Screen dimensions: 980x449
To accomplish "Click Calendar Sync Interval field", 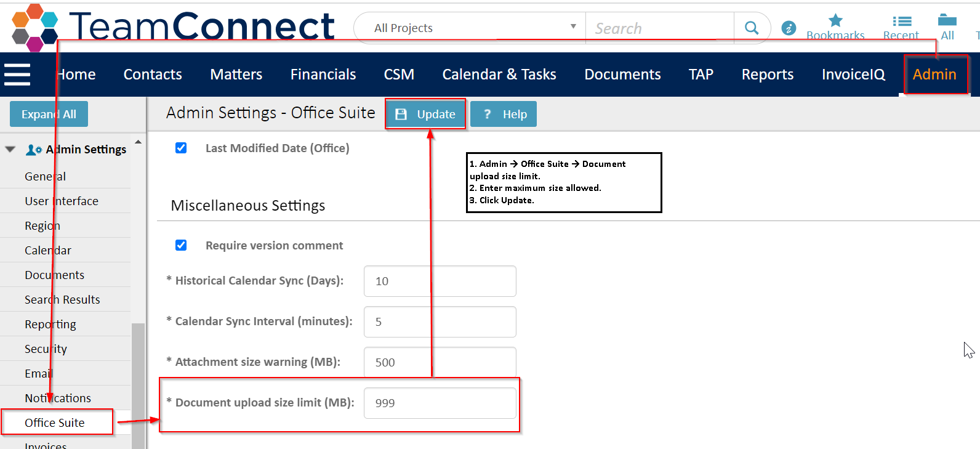I will point(440,322).
